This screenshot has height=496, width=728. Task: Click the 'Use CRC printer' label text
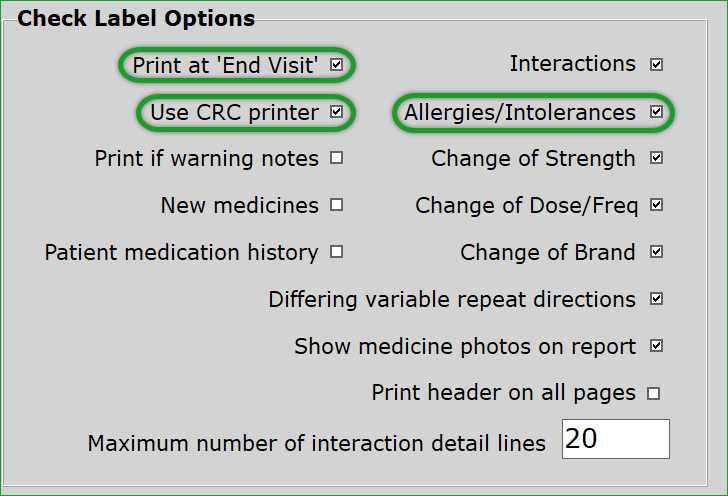tap(235, 112)
